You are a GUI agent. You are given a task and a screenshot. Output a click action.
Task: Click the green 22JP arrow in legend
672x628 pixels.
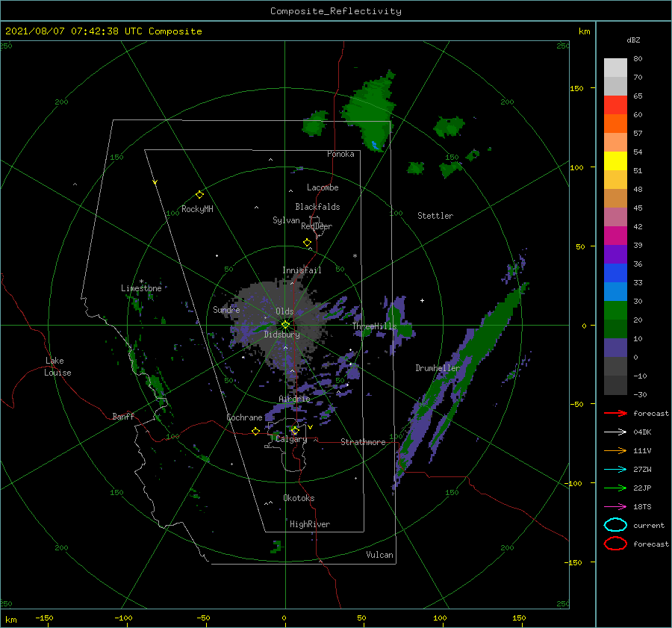pos(615,488)
